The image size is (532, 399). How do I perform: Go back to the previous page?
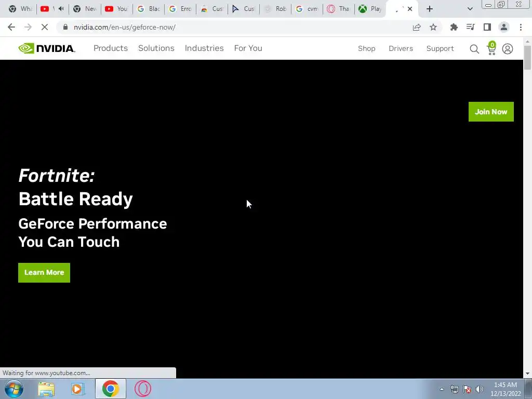coord(11,27)
